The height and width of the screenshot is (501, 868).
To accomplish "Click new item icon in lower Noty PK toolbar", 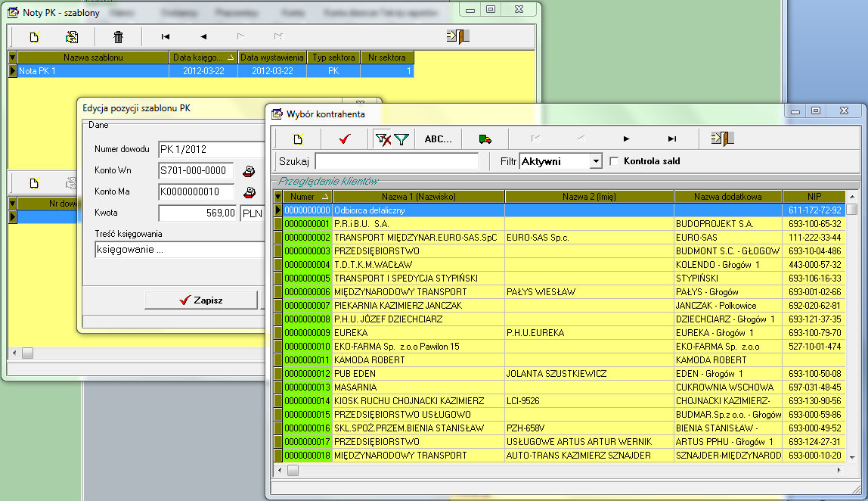I will (34, 183).
